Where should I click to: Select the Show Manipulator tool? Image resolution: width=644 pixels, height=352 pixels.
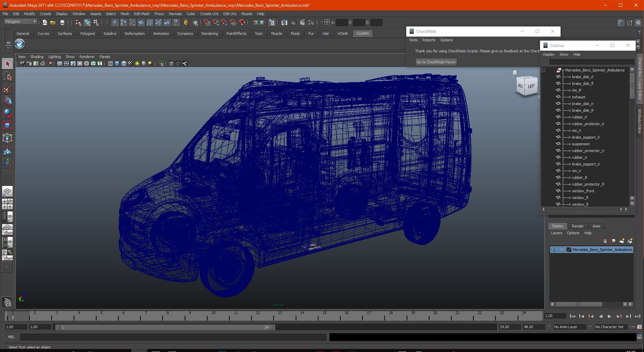pos(7,163)
